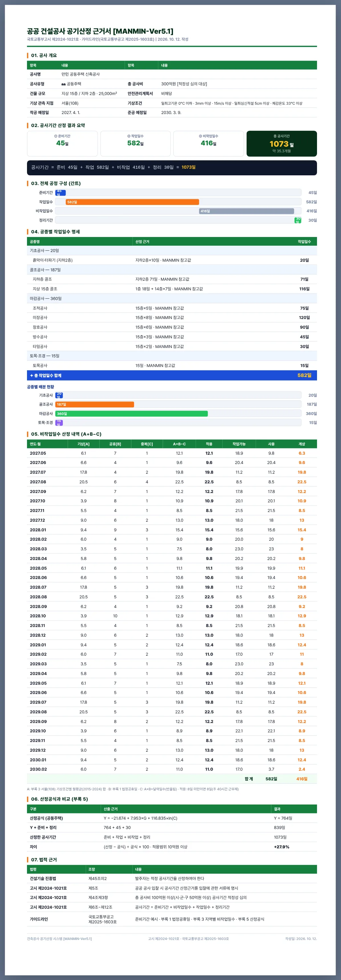Click the dark formula bar ending in 1073일

point(172,168)
